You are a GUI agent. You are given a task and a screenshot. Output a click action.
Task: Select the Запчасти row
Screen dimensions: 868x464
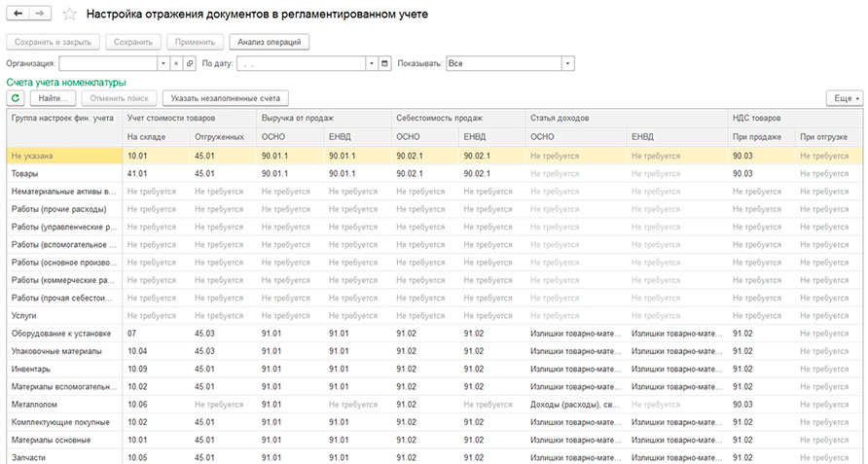435,457
